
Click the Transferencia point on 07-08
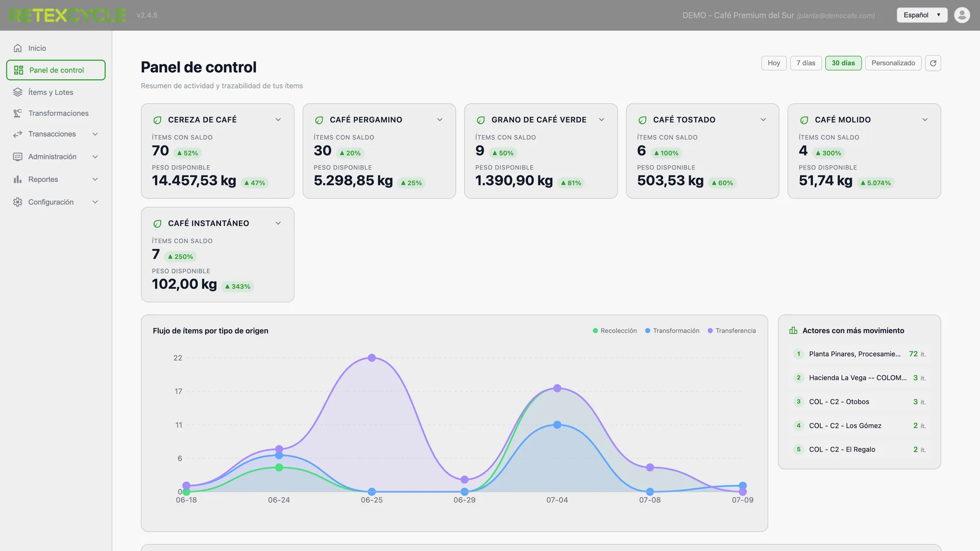[650, 468]
